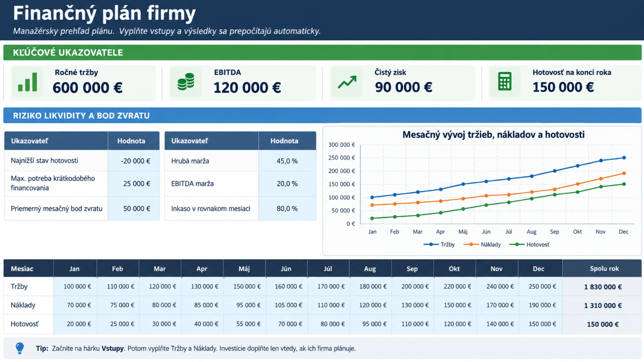644x362 pixels.
Task: Select the RIZIKO LIKVIDITY A BOD ZVRATU header
Action: pyautogui.click(x=322, y=115)
